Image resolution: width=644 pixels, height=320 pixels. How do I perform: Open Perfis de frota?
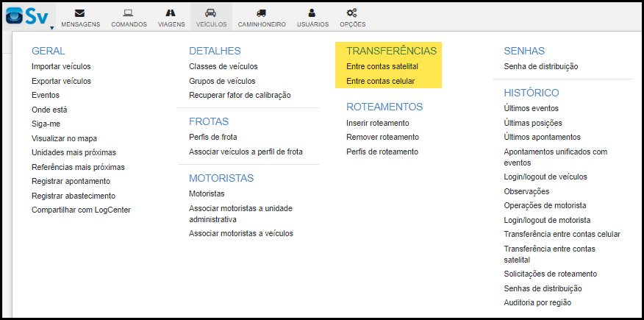click(x=212, y=137)
